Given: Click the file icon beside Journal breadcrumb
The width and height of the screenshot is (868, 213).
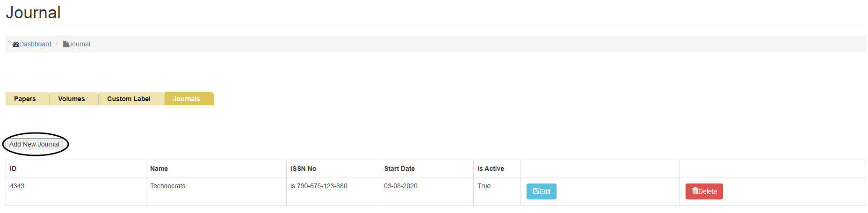Looking at the screenshot, I should coord(66,44).
